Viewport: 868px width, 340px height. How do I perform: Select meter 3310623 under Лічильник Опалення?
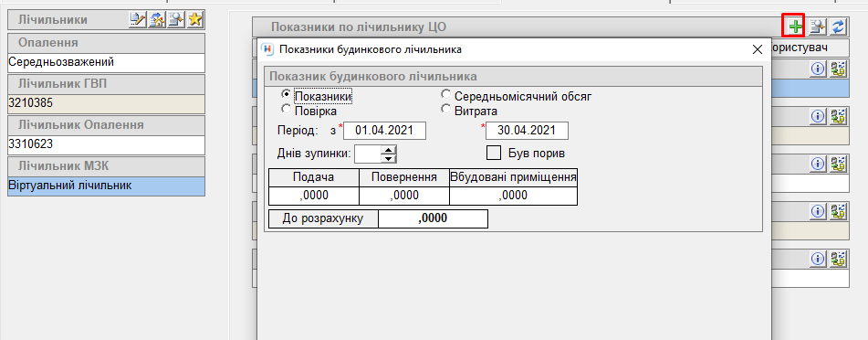click(x=106, y=144)
